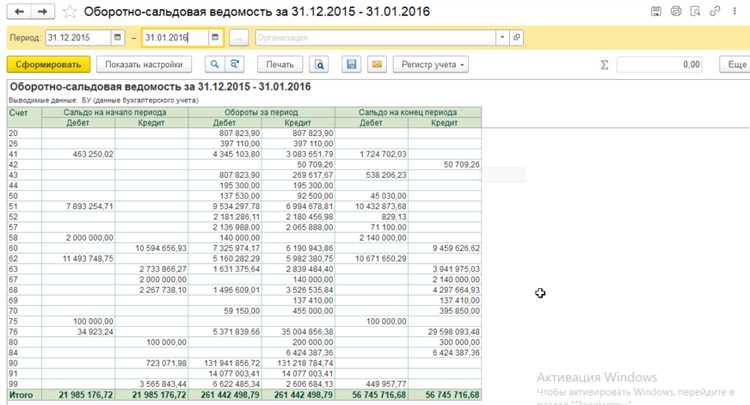Click the find-next icon beside search
The height and width of the screenshot is (405, 750).
[234, 65]
